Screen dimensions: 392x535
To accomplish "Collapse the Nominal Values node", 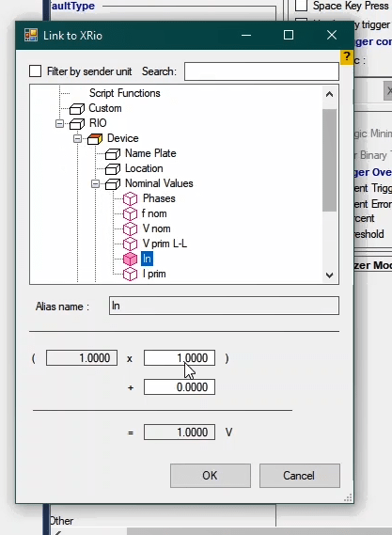I will click(x=95, y=184).
